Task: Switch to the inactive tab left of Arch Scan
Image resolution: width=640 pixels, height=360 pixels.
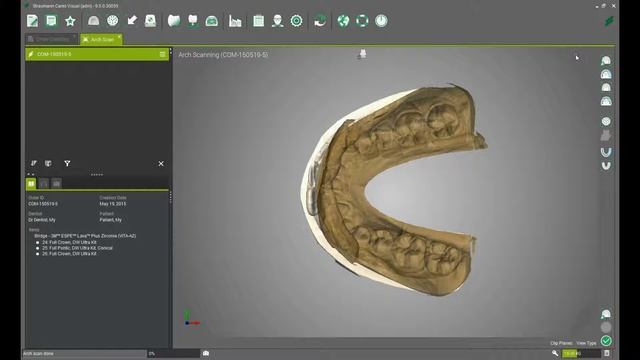Action: [51, 40]
